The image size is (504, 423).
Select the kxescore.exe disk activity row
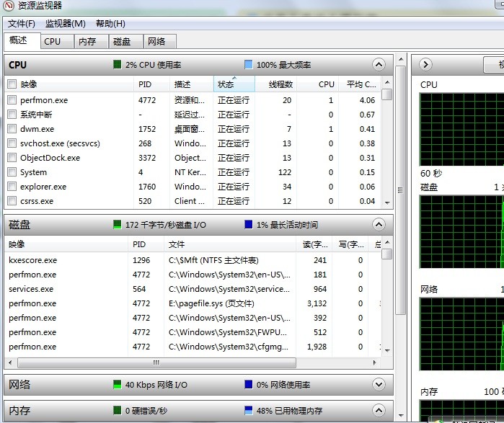193,260
